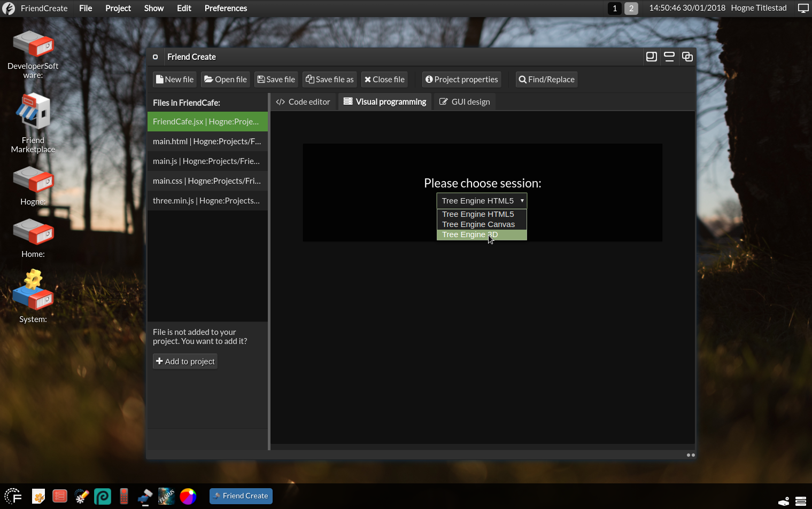Click the Project properties button
This screenshot has height=509, width=812.
tap(461, 80)
